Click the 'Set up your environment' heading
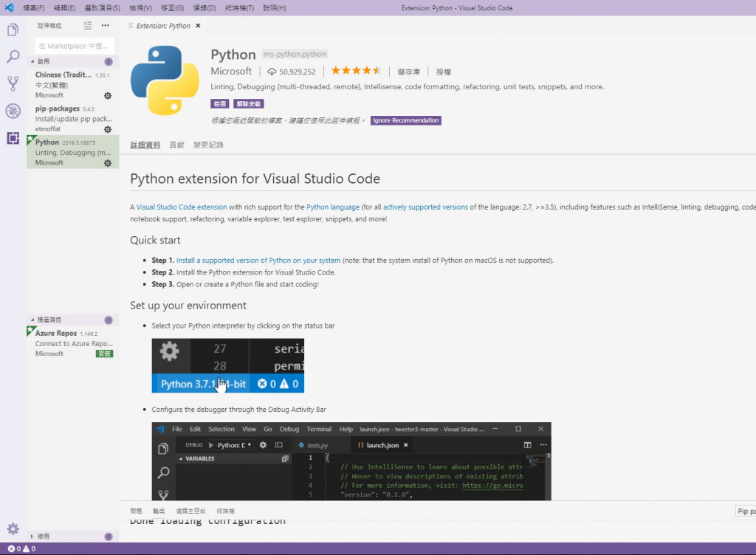 click(x=188, y=306)
